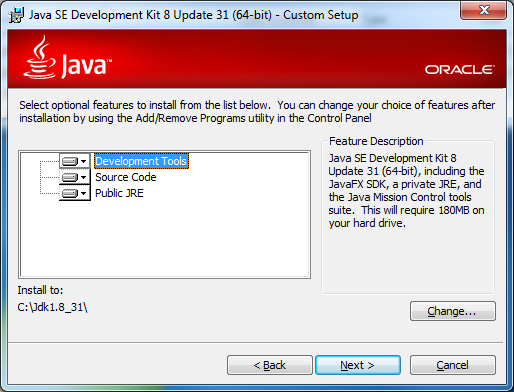Viewport: 514px width, 392px height.
Task: Click the Change... button for install path
Action: pos(453,311)
